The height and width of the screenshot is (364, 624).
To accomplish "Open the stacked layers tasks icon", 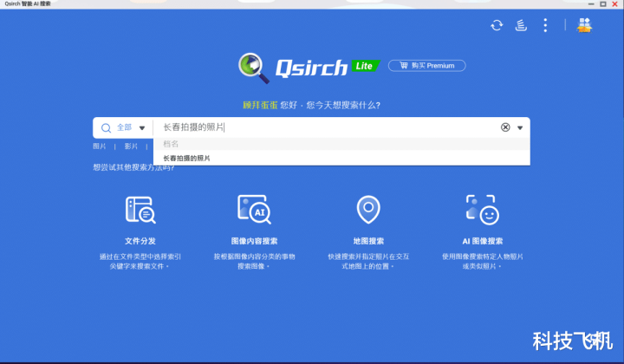I will [x=521, y=25].
